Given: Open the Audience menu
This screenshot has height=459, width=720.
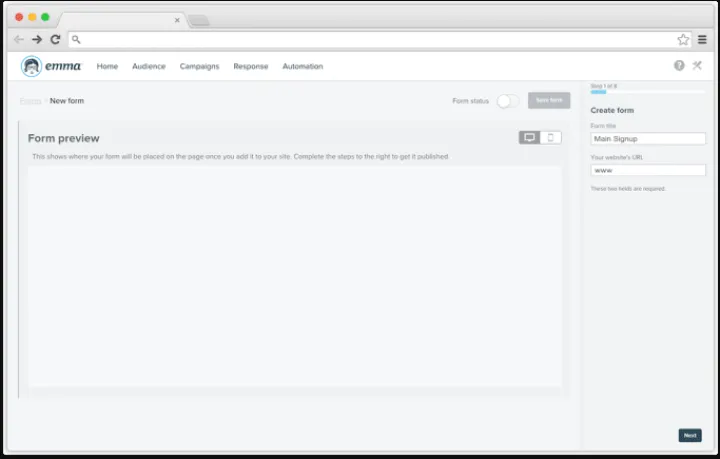Looking at the screenshot, I should tap(149, 66).
